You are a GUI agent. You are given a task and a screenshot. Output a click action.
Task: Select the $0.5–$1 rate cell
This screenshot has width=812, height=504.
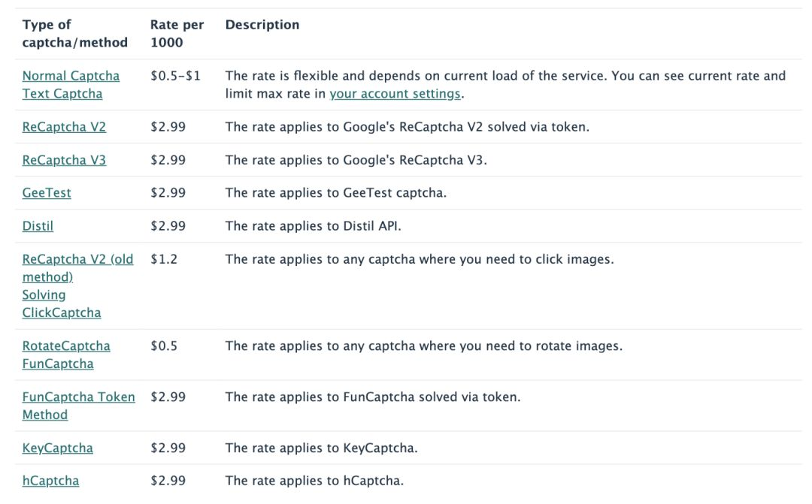tap(175, 76)
